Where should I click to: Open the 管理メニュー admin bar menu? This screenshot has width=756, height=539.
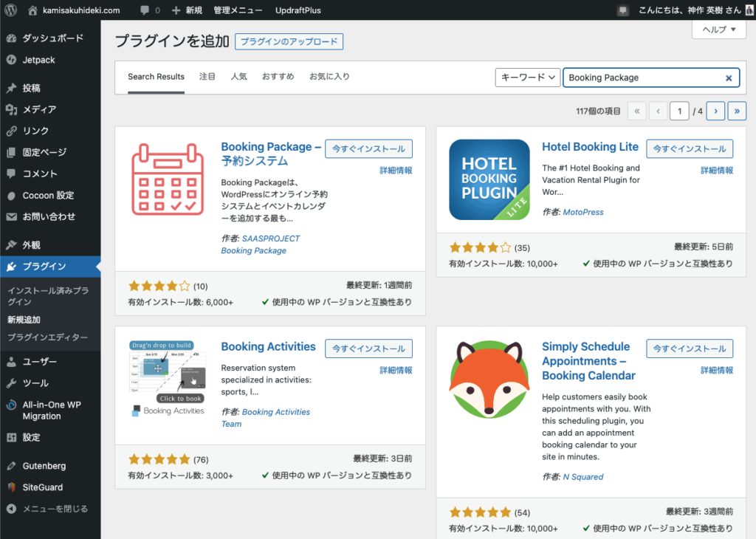pos(238,10)
